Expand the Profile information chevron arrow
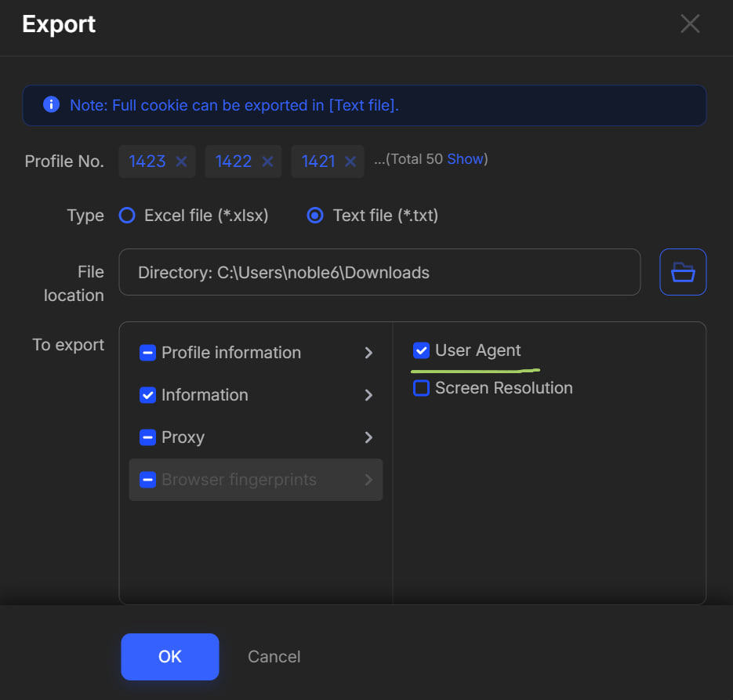This screenshot has height=700, width=733. [368, 353]
